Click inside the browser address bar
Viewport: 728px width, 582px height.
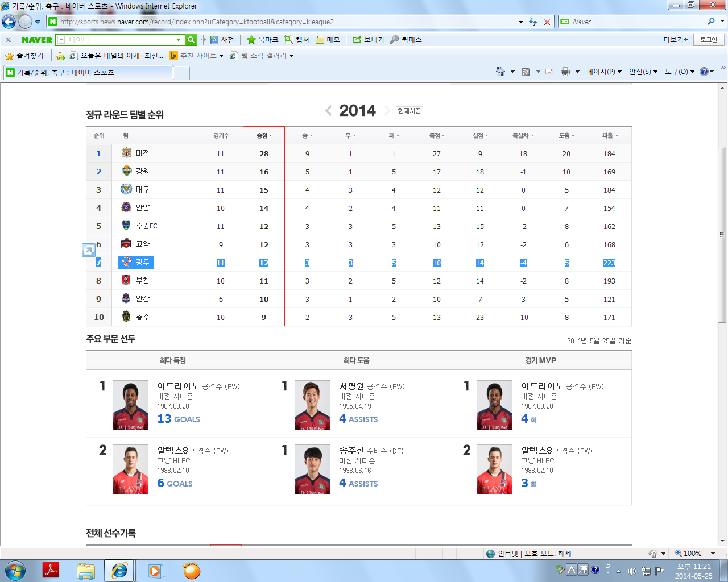(284, 22)
